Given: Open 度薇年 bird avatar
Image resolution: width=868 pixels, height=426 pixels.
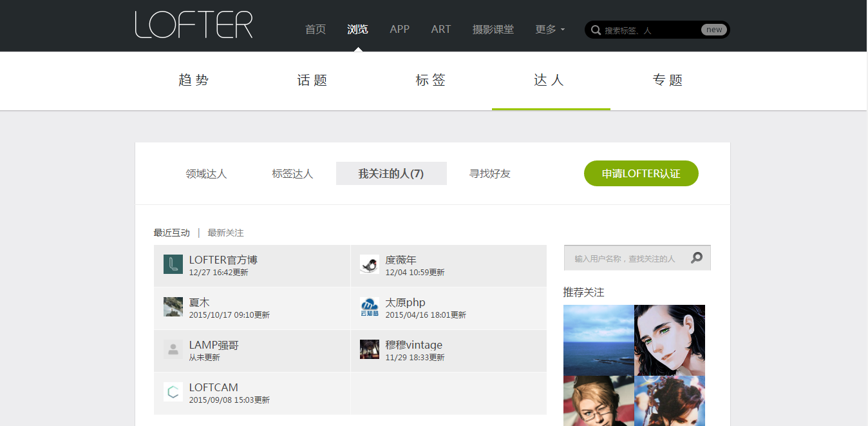Looking at the screenshot, I should 370,264.
